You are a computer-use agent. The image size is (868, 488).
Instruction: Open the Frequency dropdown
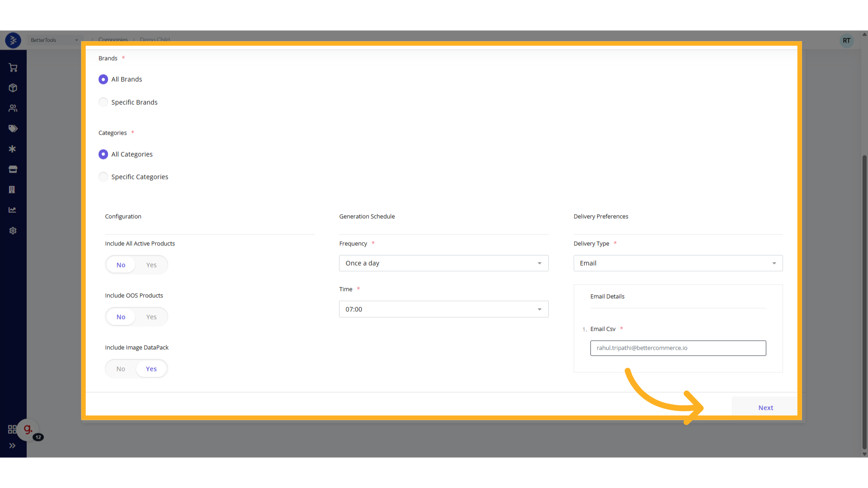coord(443,263)
